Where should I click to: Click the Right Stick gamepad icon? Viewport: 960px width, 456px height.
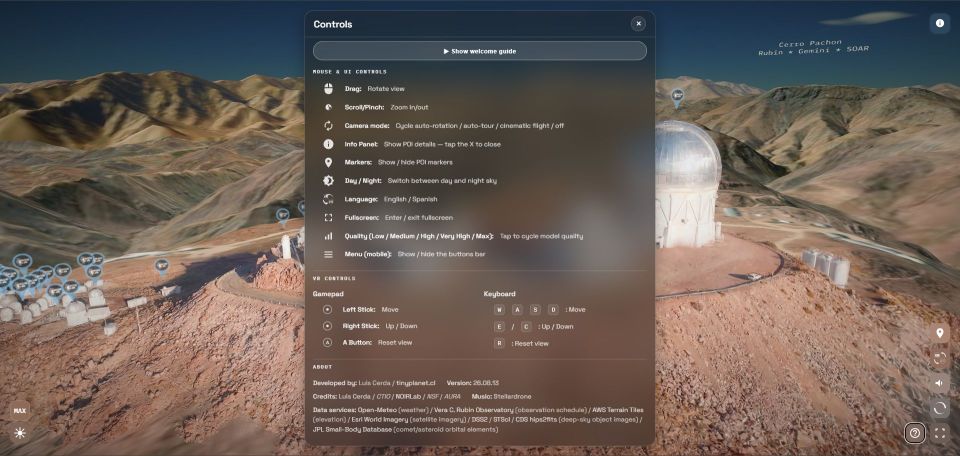point(328,326)
